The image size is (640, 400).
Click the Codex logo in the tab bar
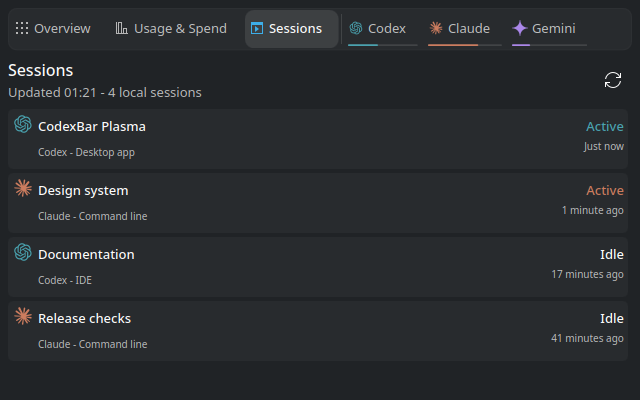coord(356,28)
